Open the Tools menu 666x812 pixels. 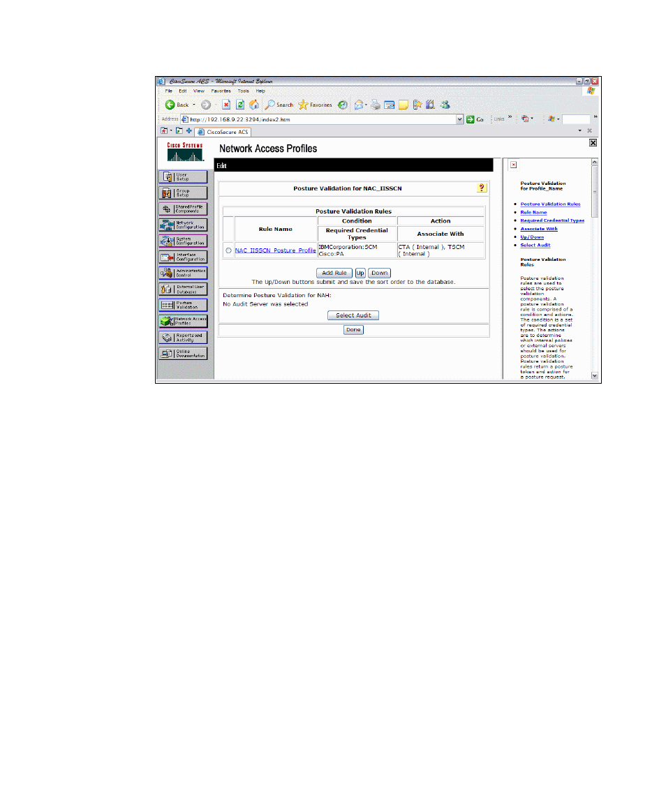pyautogui.click(x=243, y=91)
